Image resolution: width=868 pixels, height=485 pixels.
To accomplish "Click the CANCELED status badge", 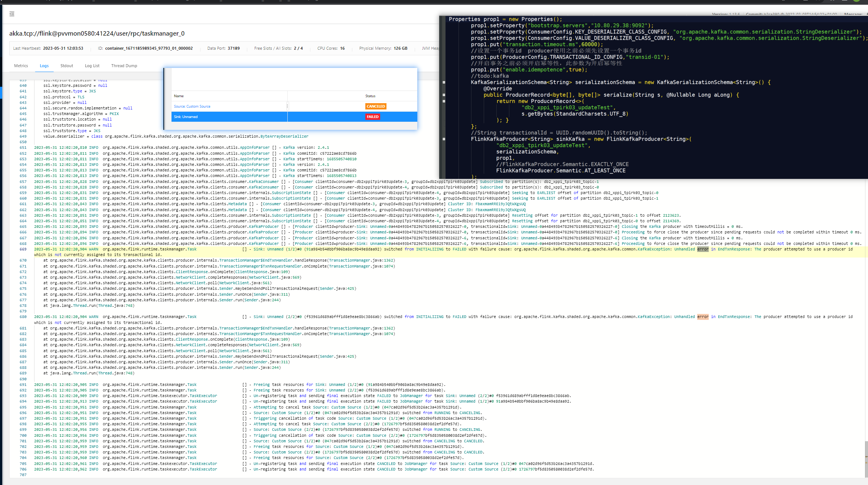I will [x=376, y=106].
